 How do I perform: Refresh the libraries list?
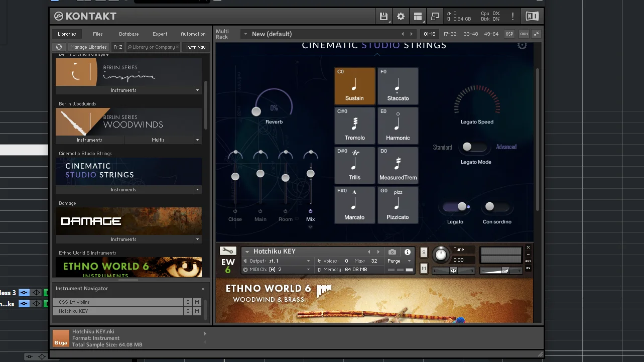pyautogui.click(x=59, y=47)
